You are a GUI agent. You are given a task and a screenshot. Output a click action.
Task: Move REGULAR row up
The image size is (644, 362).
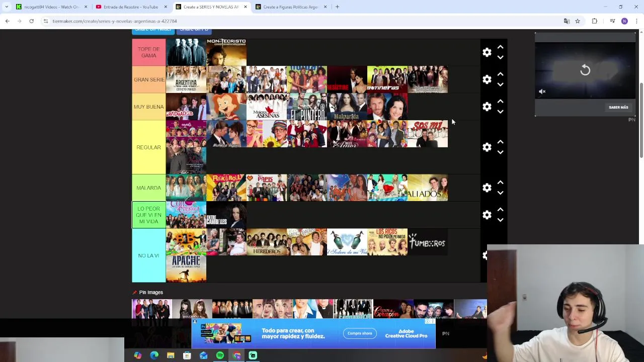tap(500, 142)
